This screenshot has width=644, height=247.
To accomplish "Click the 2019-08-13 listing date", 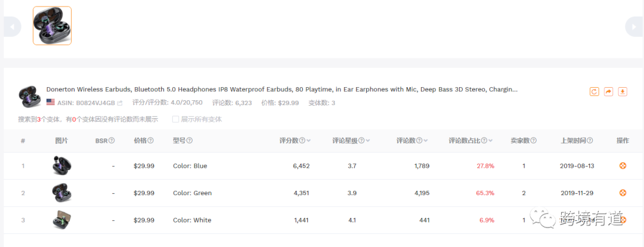I will (577, 166).
